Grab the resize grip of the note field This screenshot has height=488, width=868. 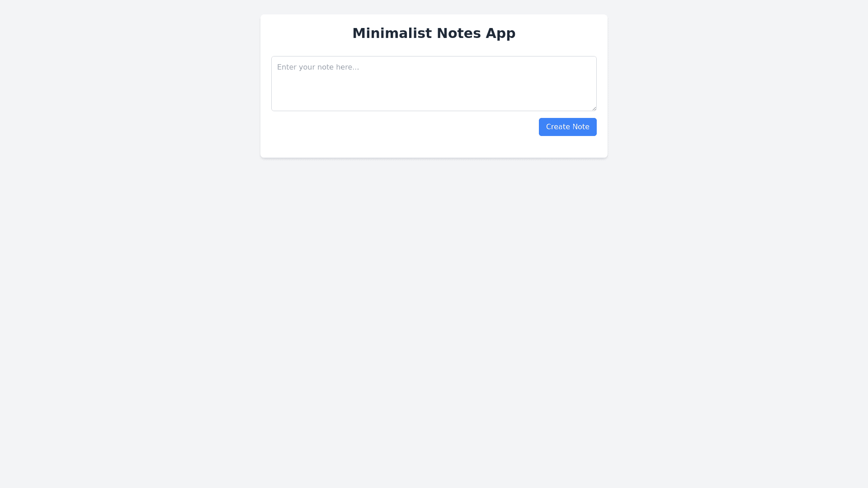594,108
